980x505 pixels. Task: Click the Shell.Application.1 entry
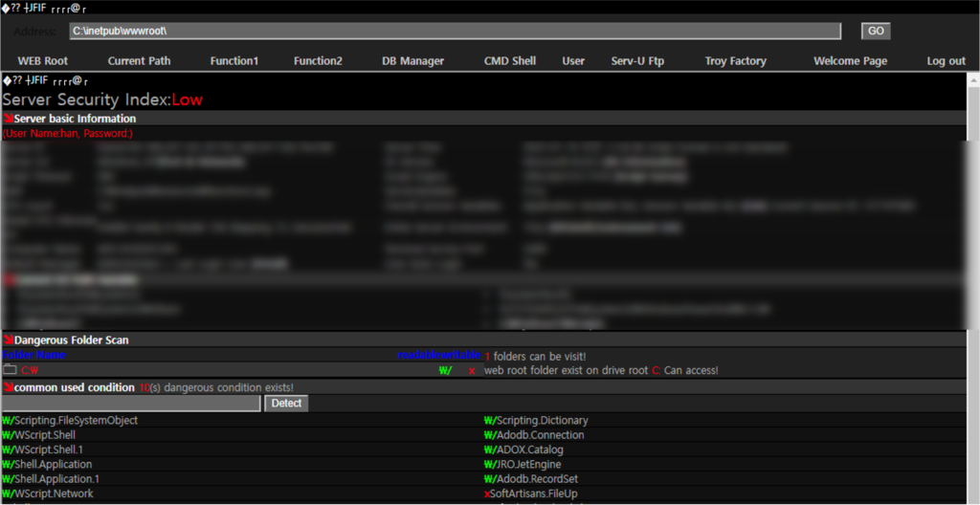[x=56, y=479]
